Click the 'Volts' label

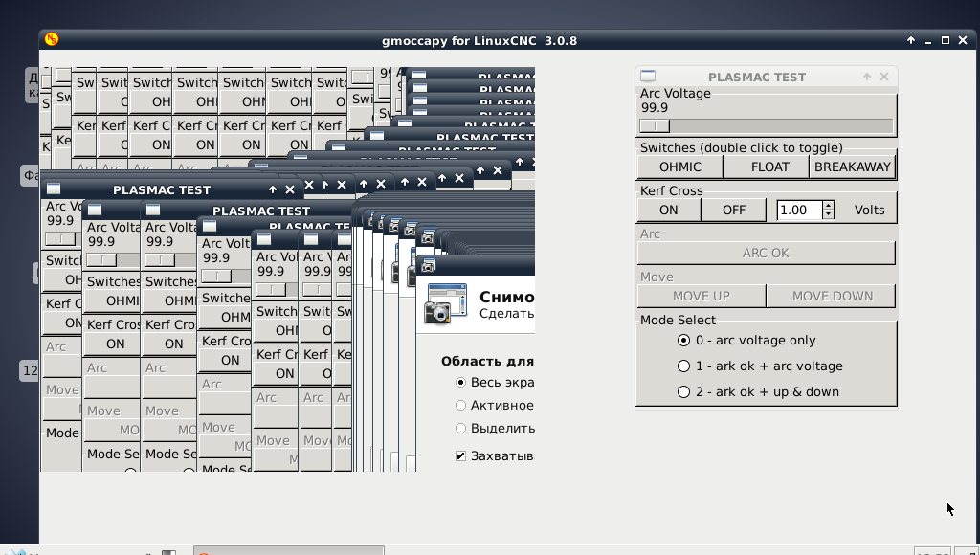coord(869,210)
